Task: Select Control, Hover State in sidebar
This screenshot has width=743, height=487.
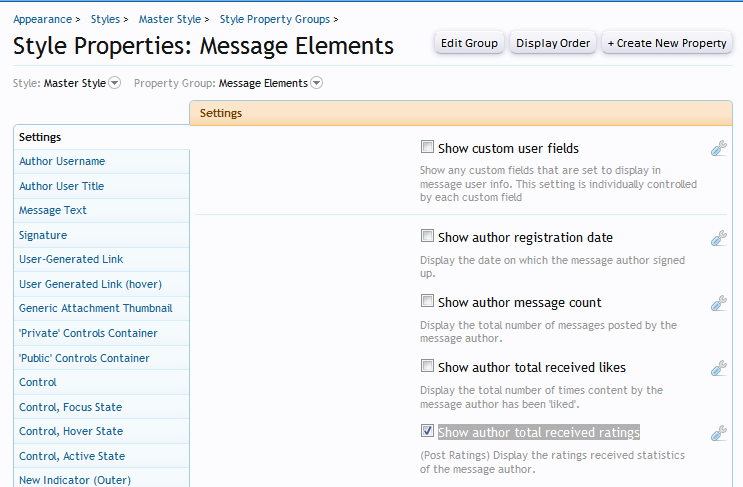Action: (71, 431)
